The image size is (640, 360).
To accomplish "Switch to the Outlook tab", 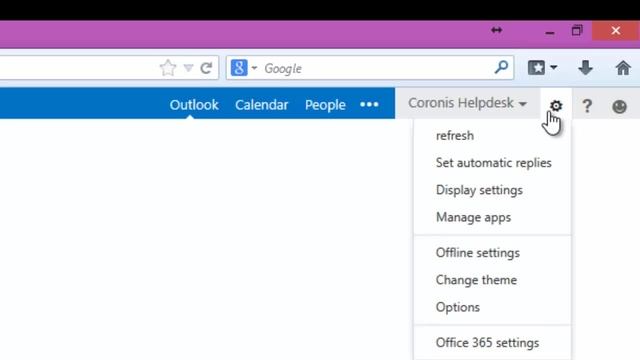I will click(194, 105).
